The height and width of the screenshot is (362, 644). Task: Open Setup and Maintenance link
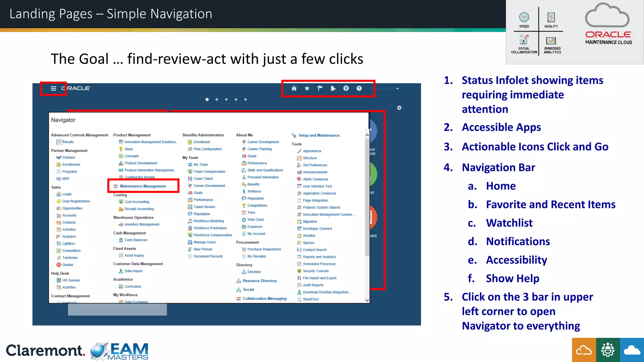coord(319,135)
